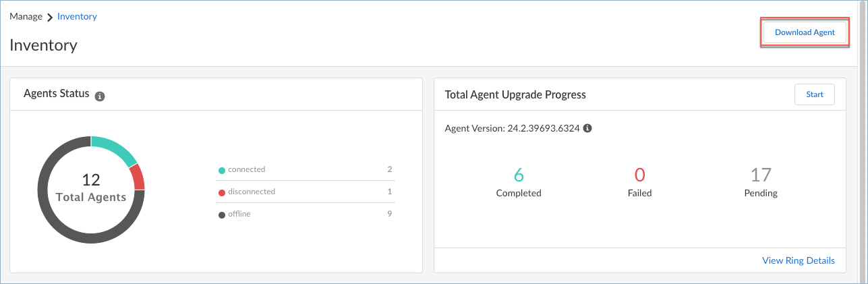Click the Completed upgrades count

pos(519,175)
